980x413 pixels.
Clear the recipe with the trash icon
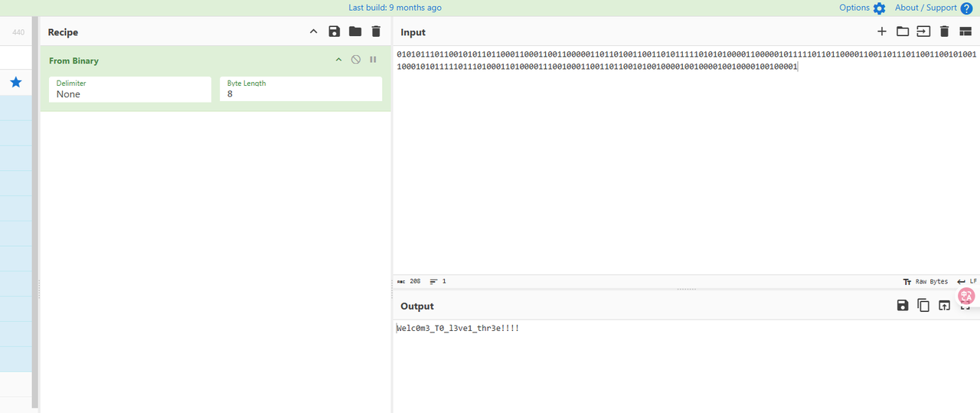point(375,31)
